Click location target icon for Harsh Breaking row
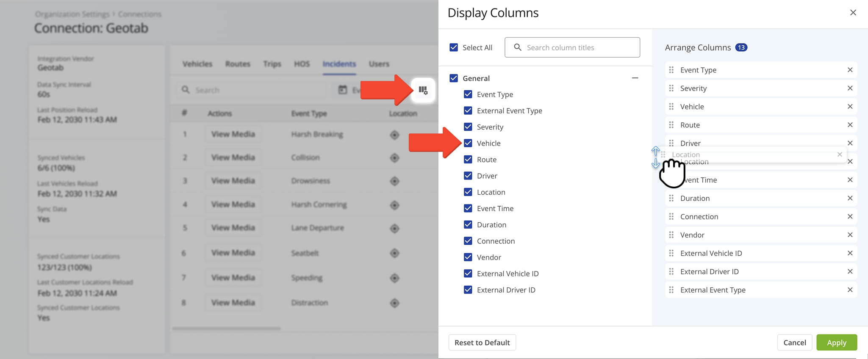Image resolution: width=868 pixels, height=359 pixels. pyautogui.click(x=394, y=135)
